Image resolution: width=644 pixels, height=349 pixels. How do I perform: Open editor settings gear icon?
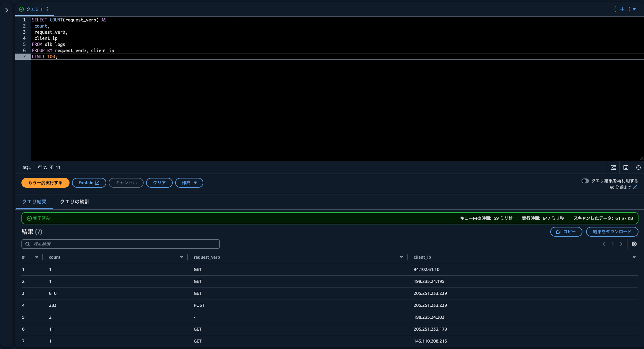(638, 167)
